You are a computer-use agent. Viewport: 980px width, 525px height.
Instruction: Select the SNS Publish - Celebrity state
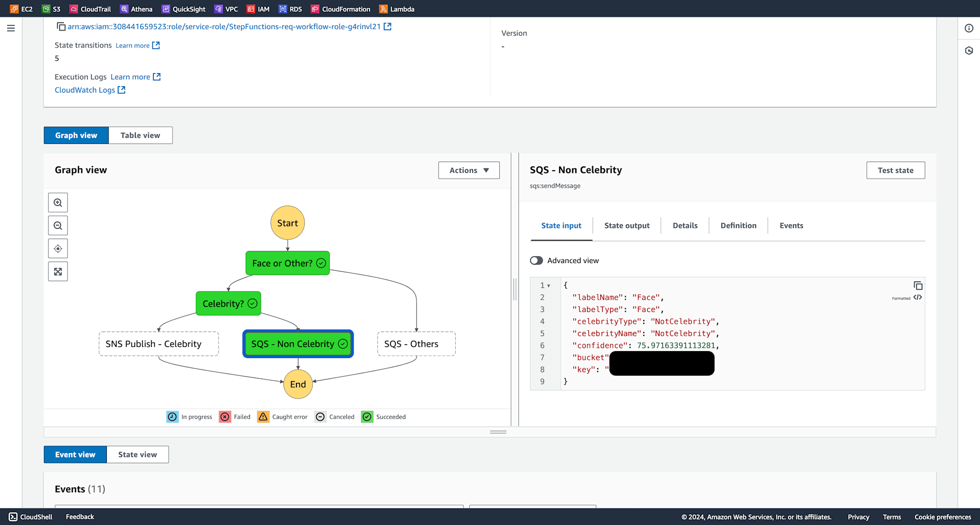pos(159,344)
